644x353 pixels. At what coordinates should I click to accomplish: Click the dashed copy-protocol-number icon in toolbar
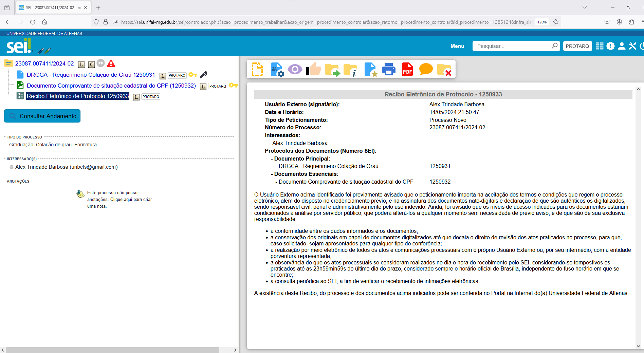point(257,69)
